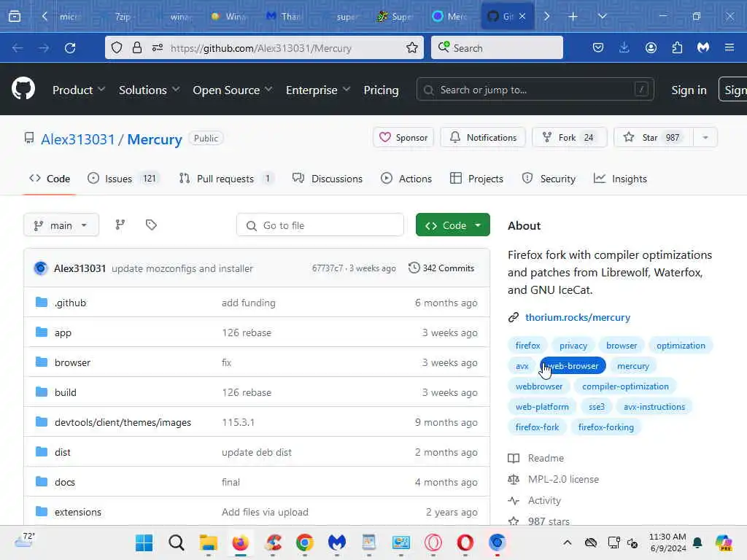Open the Malwarebytes extension icon in toolbar
Image resolution: width=747 pixels, height=560 pixels.
pos(703,47)
